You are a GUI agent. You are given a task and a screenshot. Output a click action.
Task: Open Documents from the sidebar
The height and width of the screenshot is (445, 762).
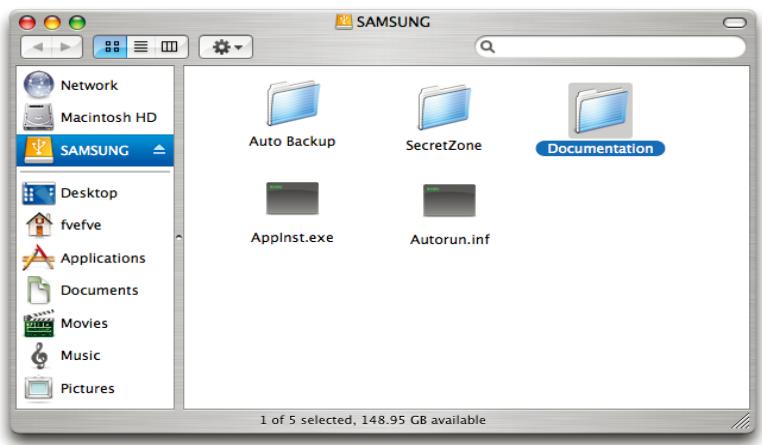(x=95, y=290)
